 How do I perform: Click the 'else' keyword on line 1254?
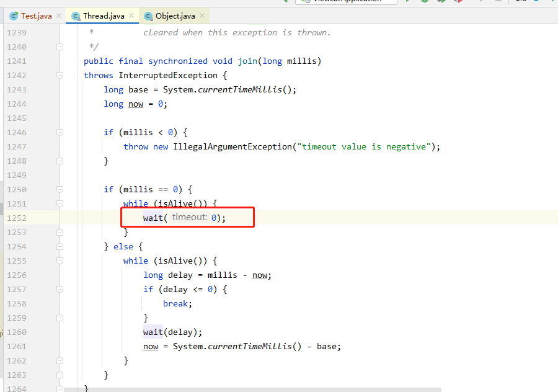[x=123, y=247]
